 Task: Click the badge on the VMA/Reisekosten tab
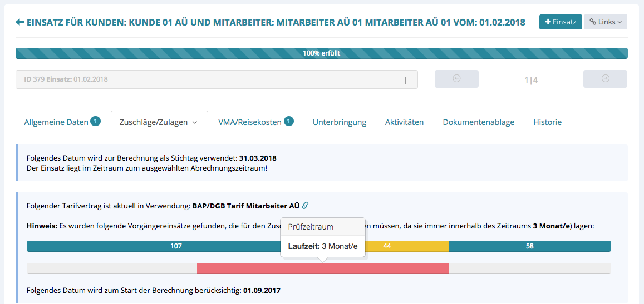(288, 121)
